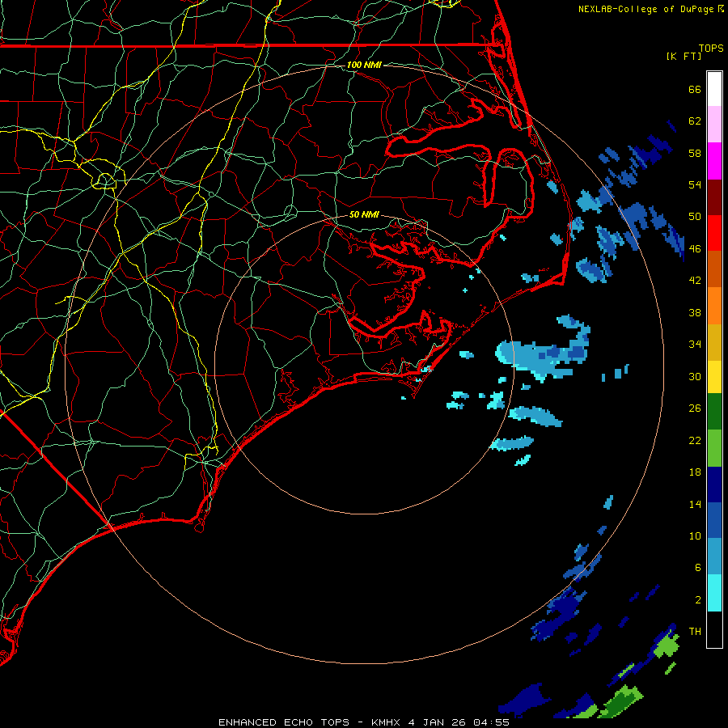Image resolution: width=728 pixels, height=728 pixels.
Task: Click the 100 NMI range ring label
Action: coord(364,65)
